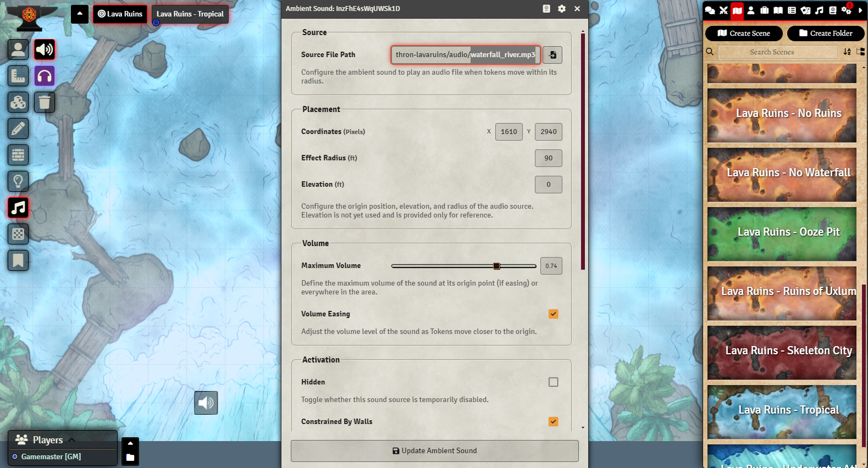Click the ambient sound speaker on map
This screenshot has height=468, width=868.
206,403
